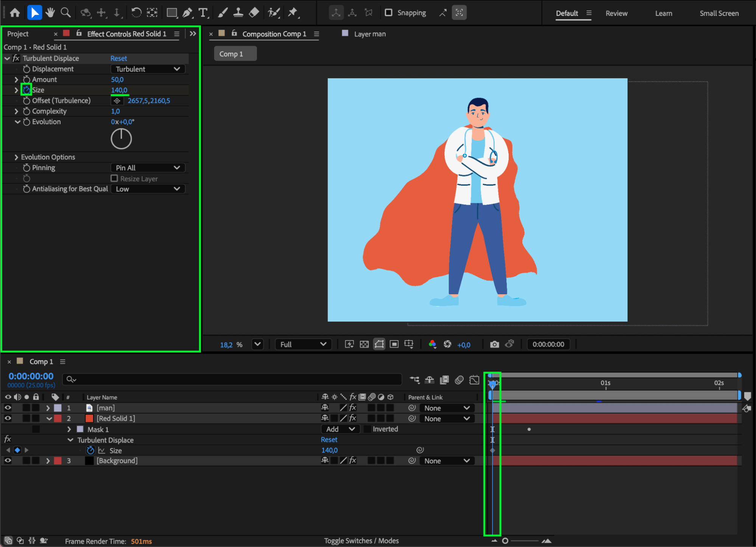Open the Displacement Turbulent dropdown
This screenshot has width=756, height=547.
click(x=148, y=69)
